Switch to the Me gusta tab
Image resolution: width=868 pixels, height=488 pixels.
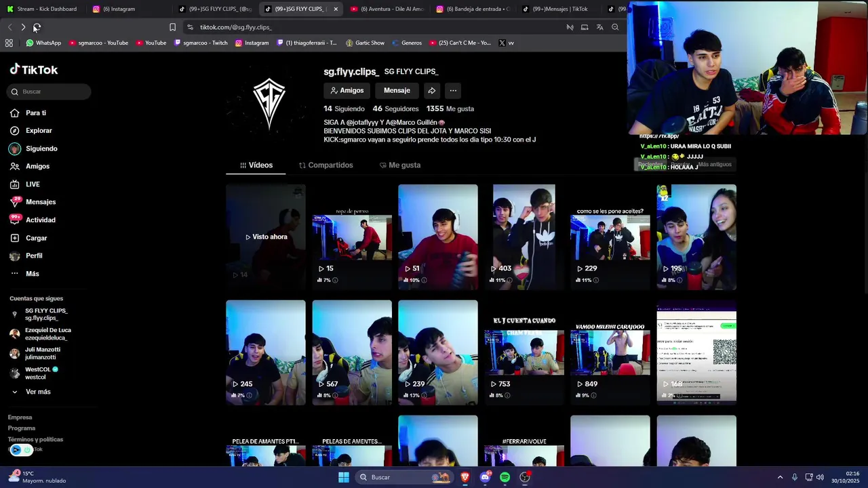[400, 165]
